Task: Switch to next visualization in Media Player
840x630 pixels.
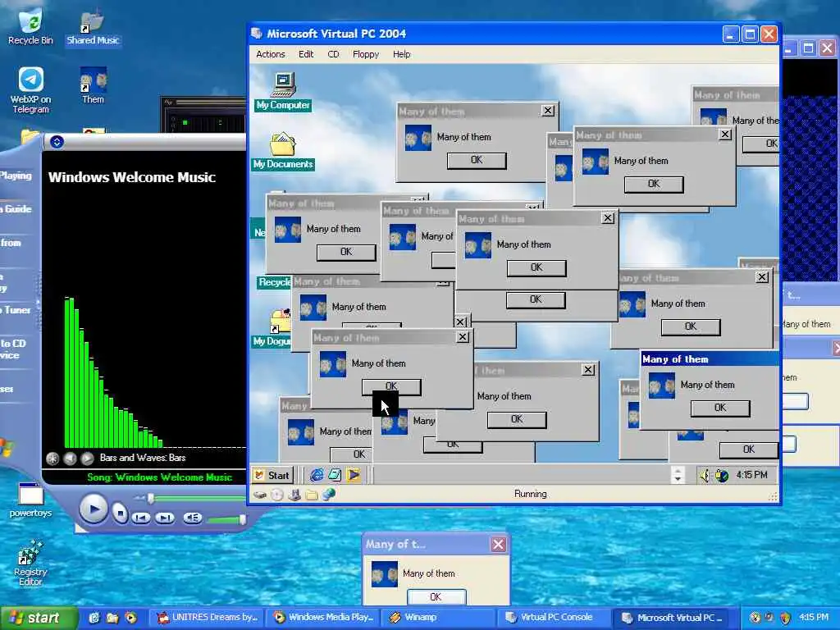Action: click(x=87, y=459)
